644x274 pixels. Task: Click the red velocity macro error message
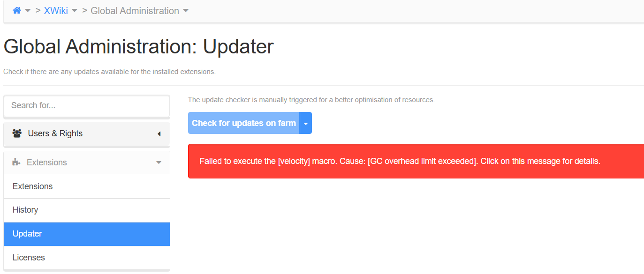click(x=416, y=161)
